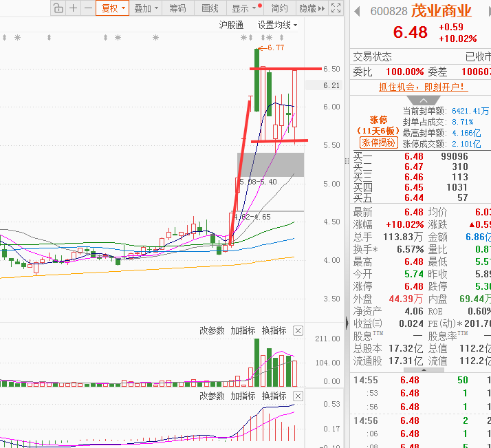Go to previous stock with left arrow
The height and width of the screenshot is (448, 491).
click(x=357, y=12)
